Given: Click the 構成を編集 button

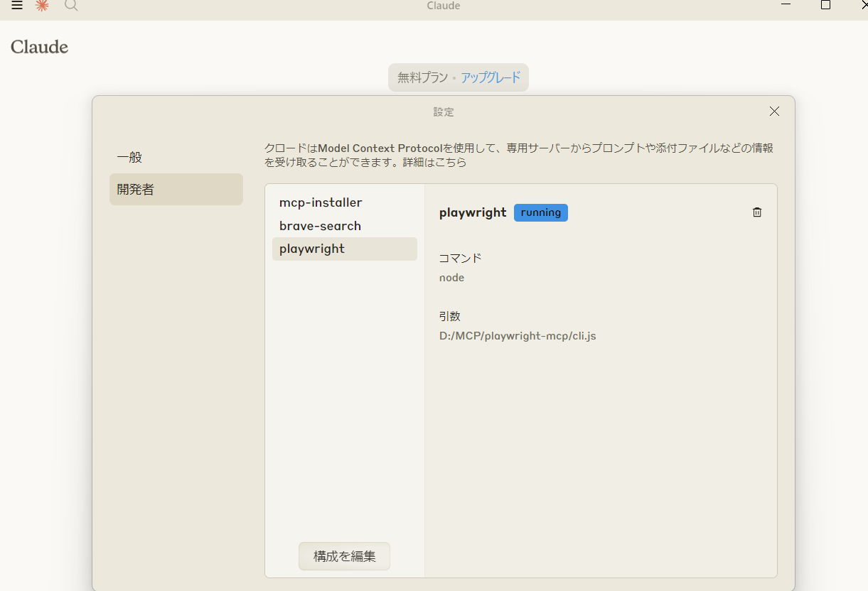Looking at the screenshot, I should [x=344, y=556].
